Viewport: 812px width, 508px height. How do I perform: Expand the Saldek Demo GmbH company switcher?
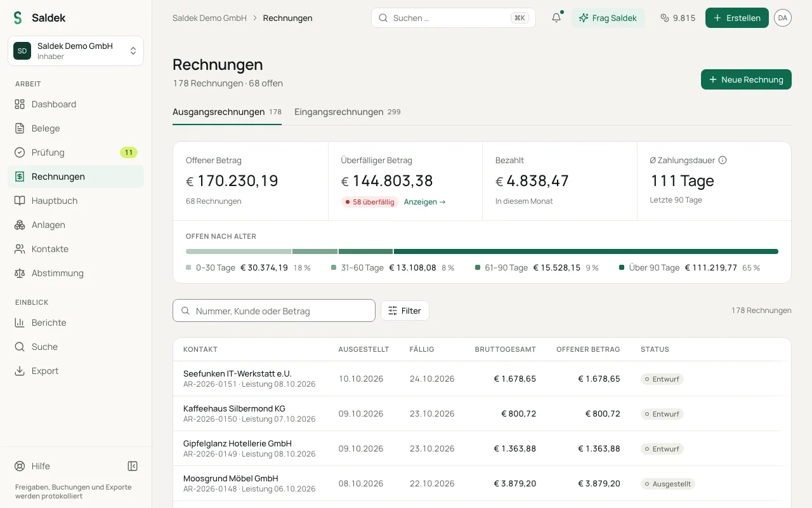coord(75,51)
